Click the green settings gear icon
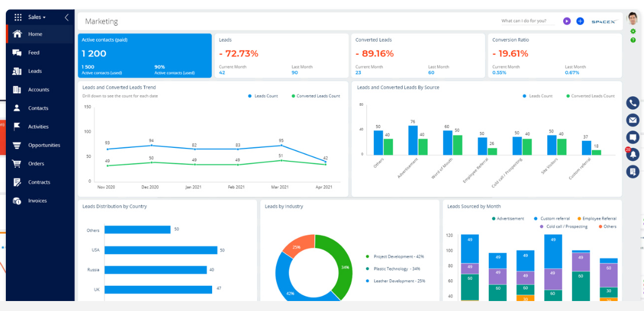The width and height of the screenshot is (644, 311). tap(633, 31)
